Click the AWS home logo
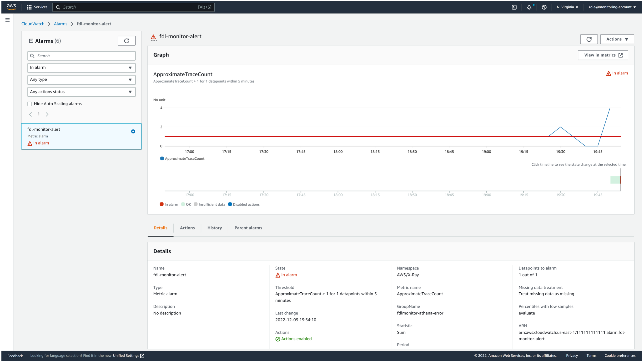 coord(11,7)
